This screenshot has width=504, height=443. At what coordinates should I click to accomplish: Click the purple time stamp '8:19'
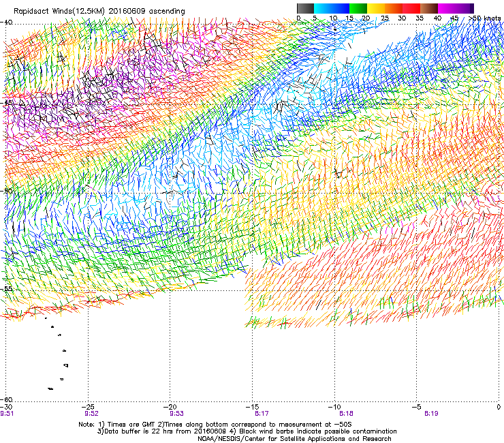click(x=431, y=414)
